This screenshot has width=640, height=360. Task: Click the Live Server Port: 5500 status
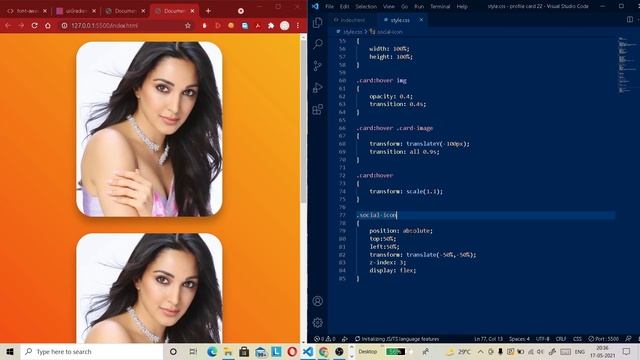pos(604,339)
